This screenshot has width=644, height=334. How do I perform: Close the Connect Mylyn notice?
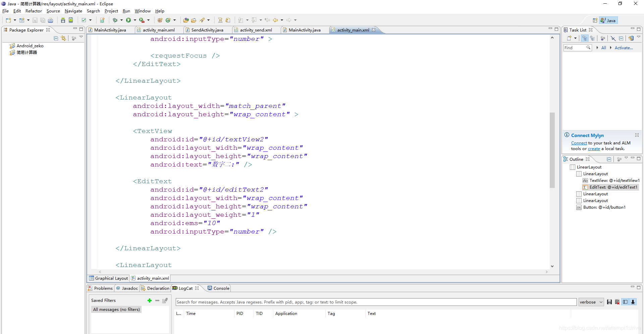click(x=637, y=135)
